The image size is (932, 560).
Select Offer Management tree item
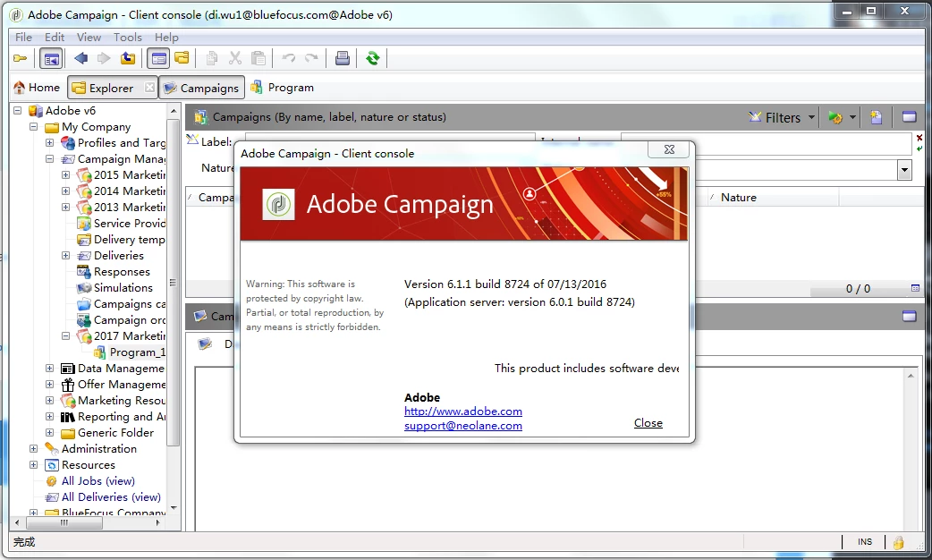point(122,384)
